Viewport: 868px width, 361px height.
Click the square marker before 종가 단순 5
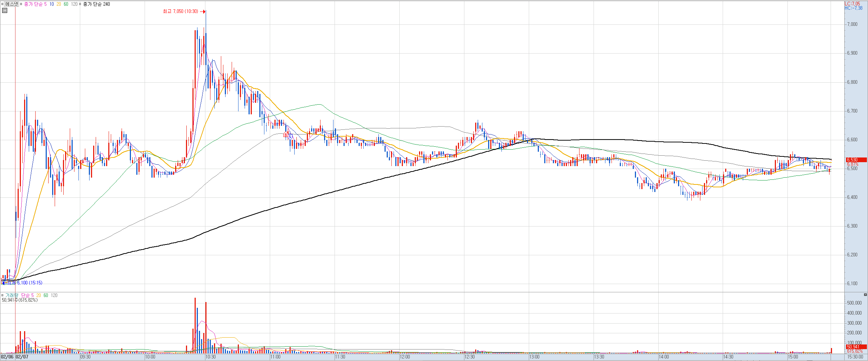click(x=21, y=4)
